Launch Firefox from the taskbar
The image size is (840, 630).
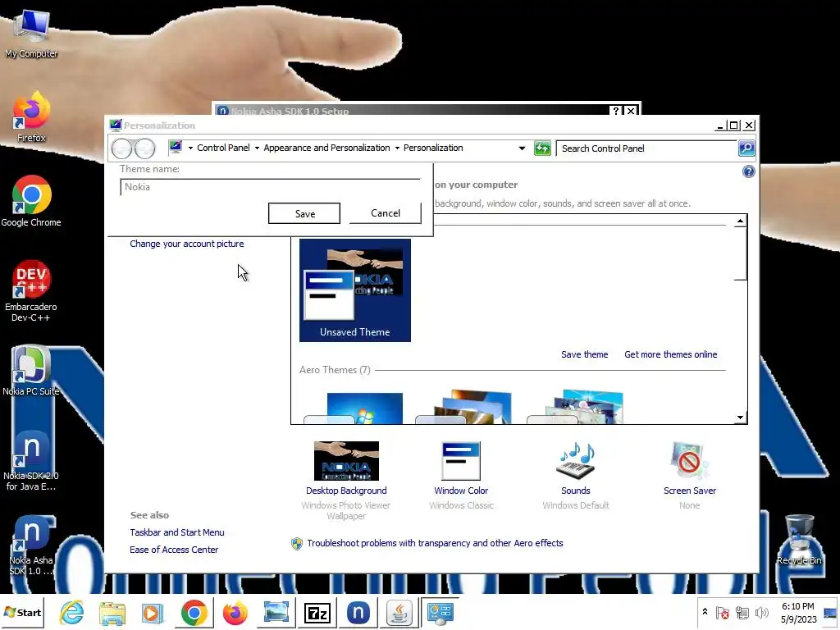(x=235, y=612)
